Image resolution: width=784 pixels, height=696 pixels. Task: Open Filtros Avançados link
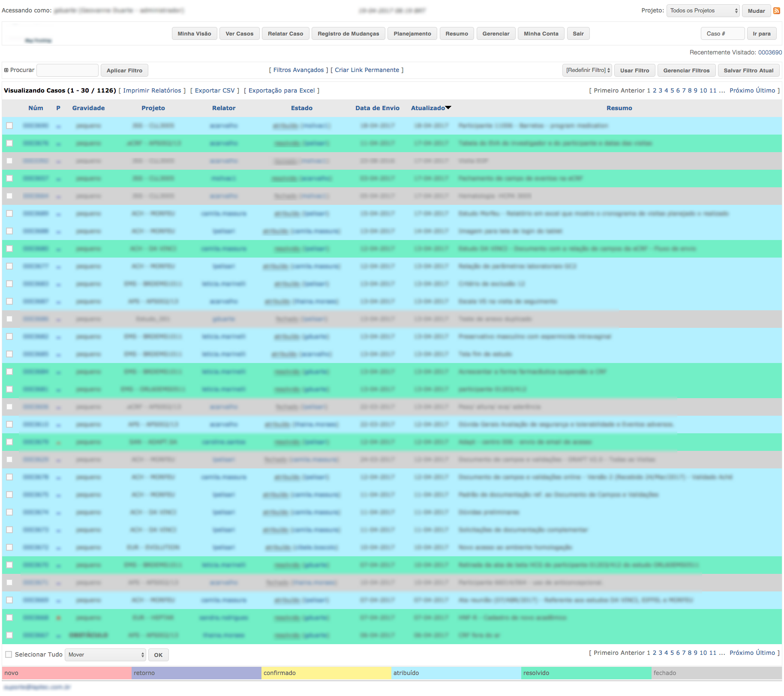click(299, 70)
